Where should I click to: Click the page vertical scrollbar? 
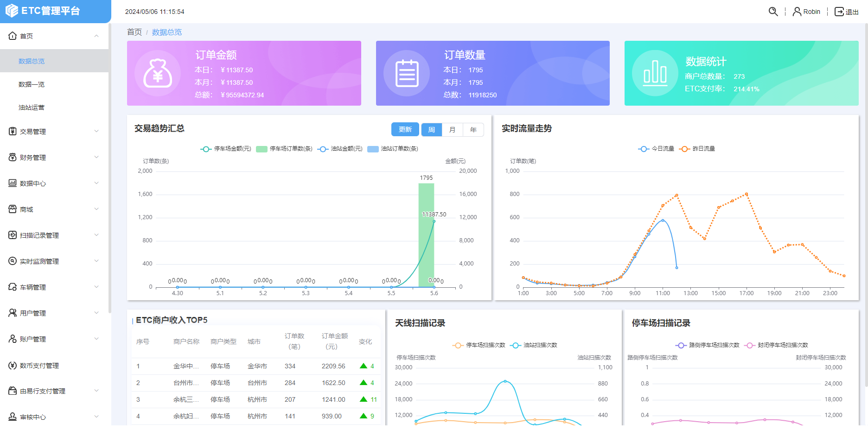(866, 204)
